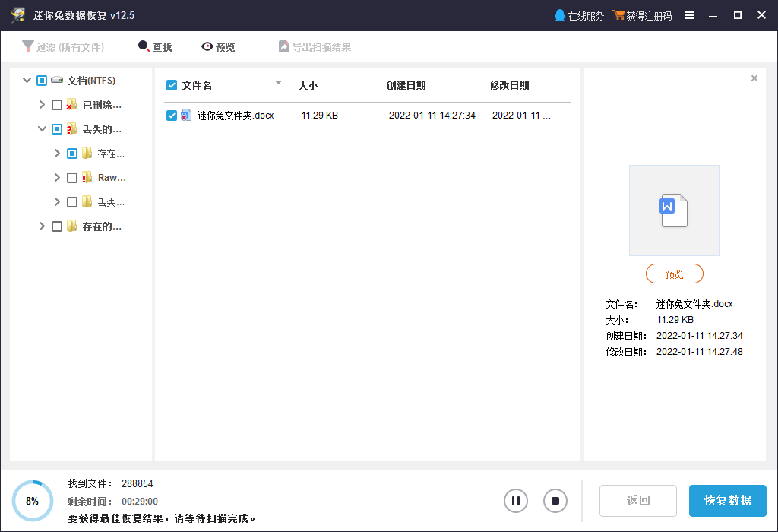
Task: Click the 8% circular scan progress indicator
Action: pyautogui.click(x=32, y=501)
